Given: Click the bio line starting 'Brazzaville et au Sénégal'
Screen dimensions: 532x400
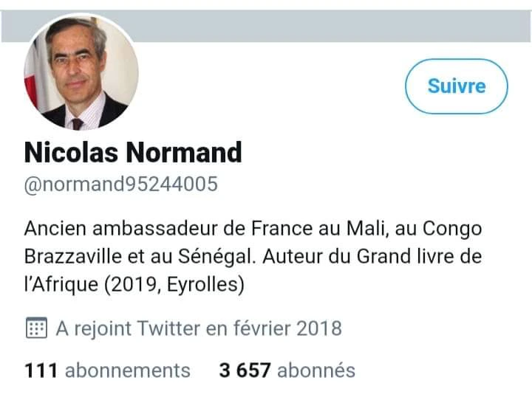Looking at the screenshot, I should click(253, 257).
